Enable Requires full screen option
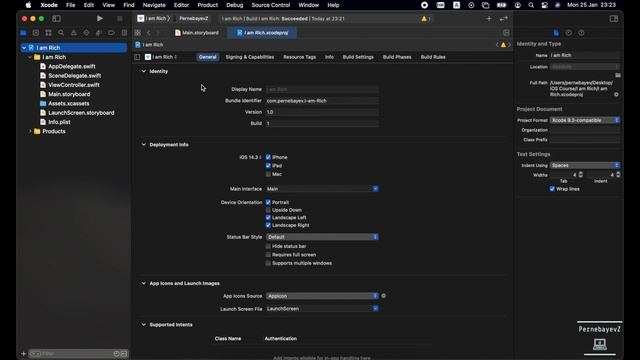 [268, 255]
